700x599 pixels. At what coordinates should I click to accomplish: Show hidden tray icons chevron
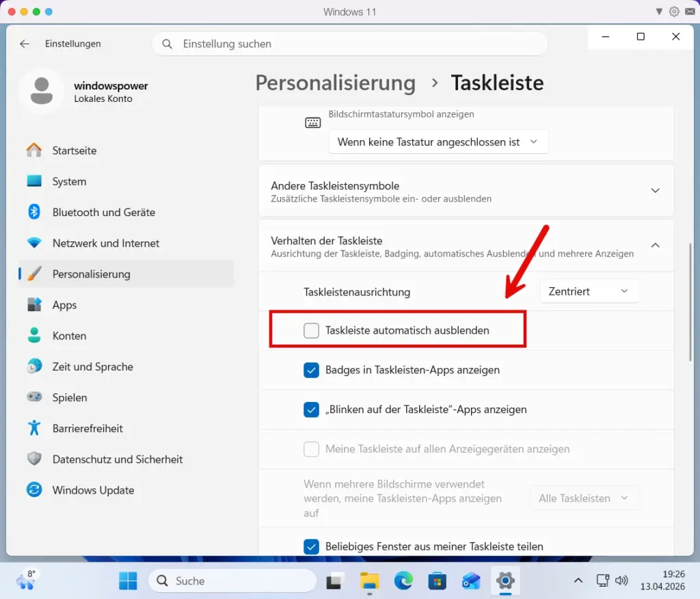pos(578,581)
